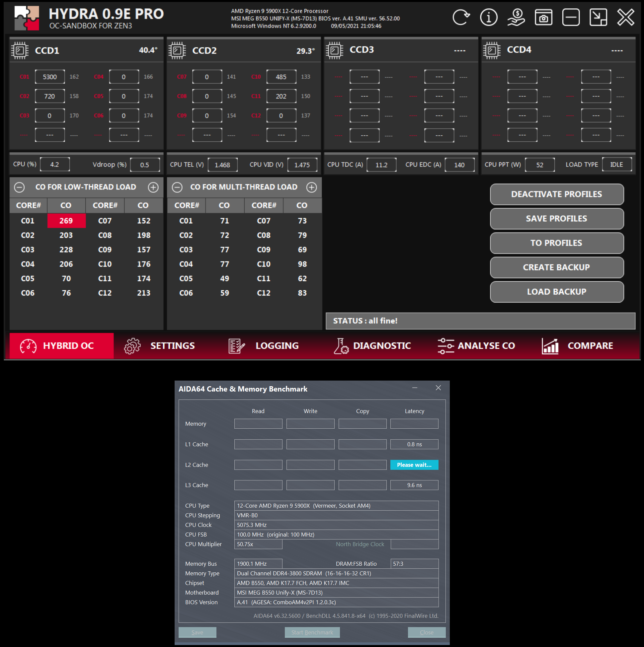Decrease multi-thread CO with minus button
The image size is (644, 647).
(177, 187)
